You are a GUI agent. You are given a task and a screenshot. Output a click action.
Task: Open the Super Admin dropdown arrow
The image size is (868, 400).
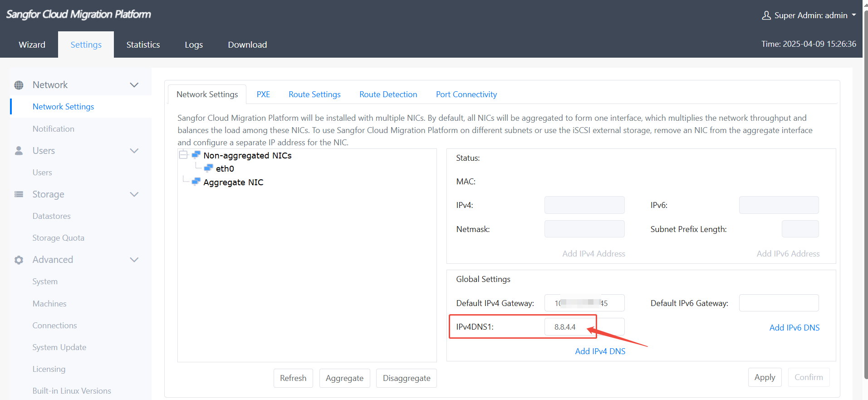point(854,15)
